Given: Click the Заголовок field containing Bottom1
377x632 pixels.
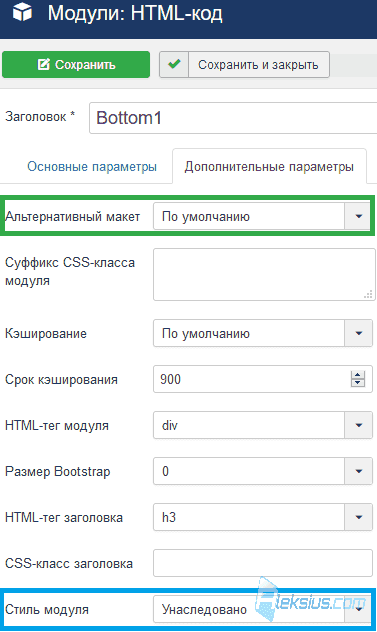Looking at the screenshot, I should tap(233, 118).
